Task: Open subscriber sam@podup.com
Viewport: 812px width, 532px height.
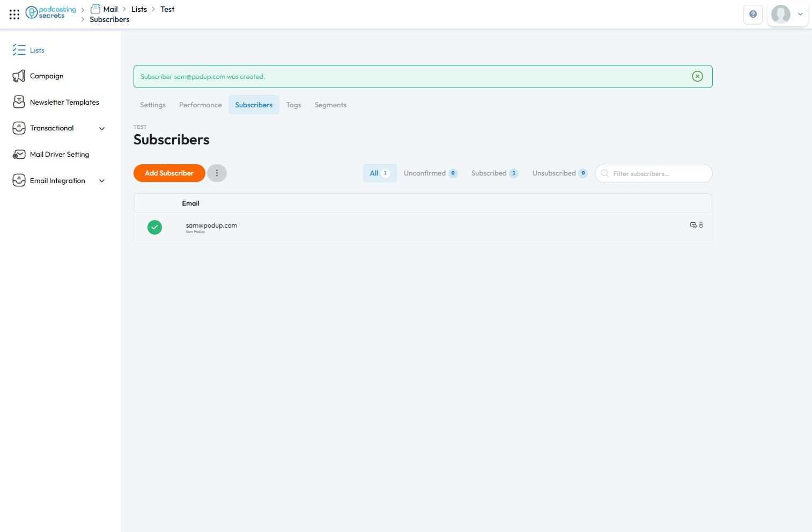Action: click(x=211, y=225)
